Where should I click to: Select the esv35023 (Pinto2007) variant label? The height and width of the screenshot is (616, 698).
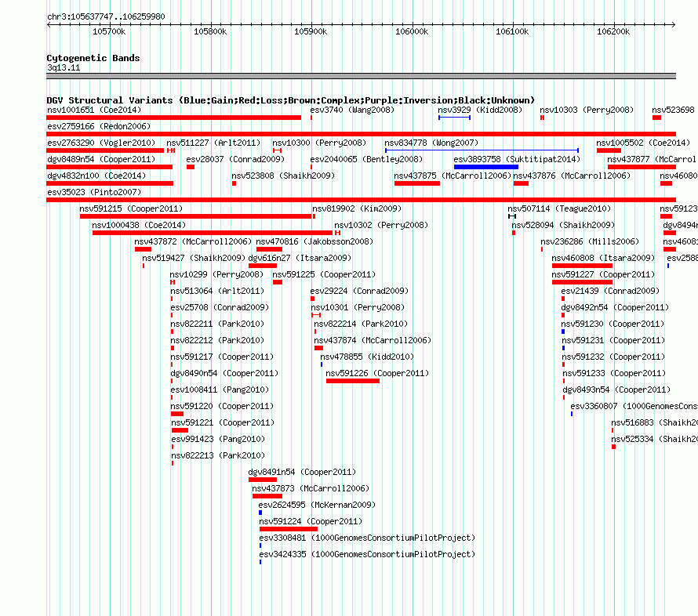coord(94,192)
